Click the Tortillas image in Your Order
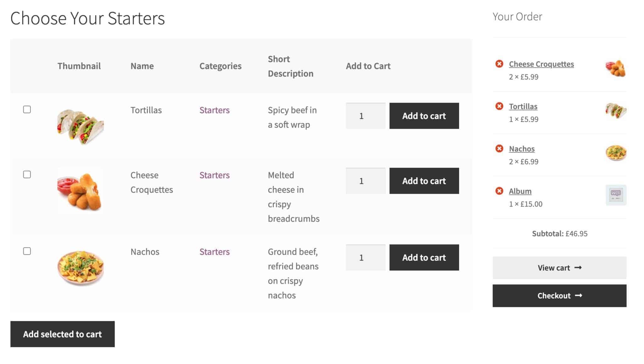The height and width of the screenshot is (364, 644). [x=616, y=110]
